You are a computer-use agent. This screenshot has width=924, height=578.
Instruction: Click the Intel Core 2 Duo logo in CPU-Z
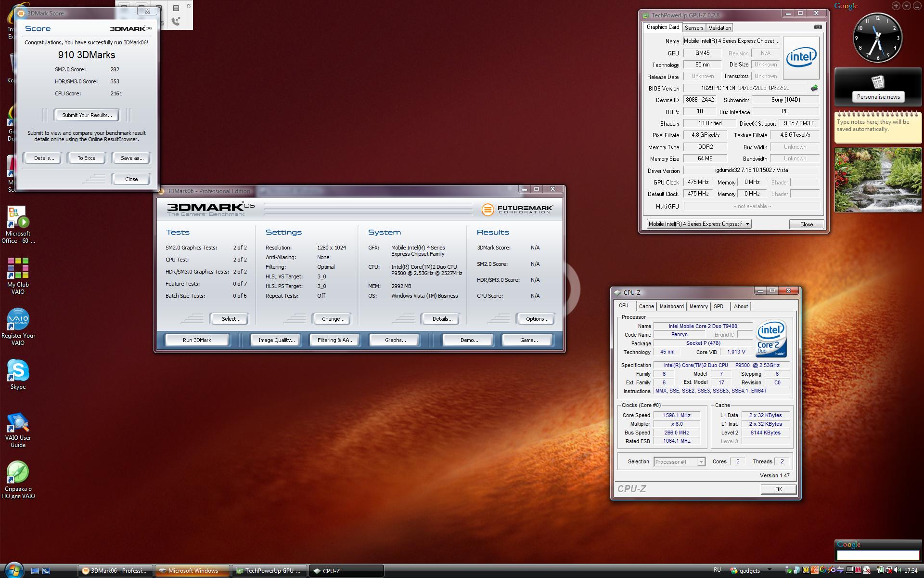pyautogui.click(x=771, y=339)
